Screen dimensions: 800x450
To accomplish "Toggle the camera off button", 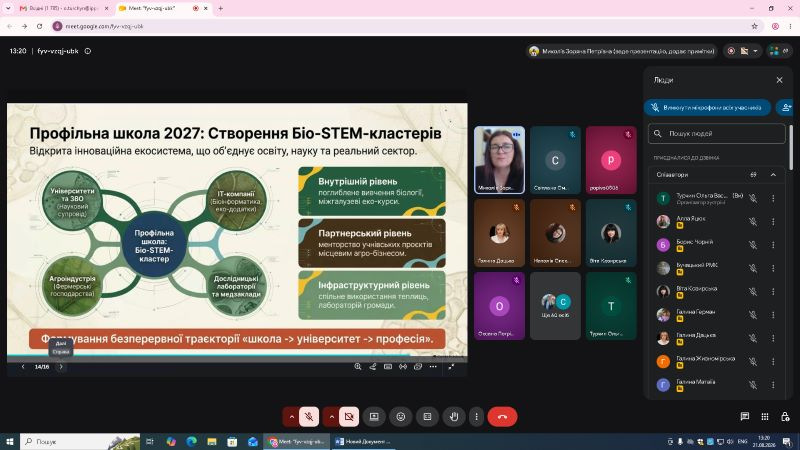I will 349,417.
